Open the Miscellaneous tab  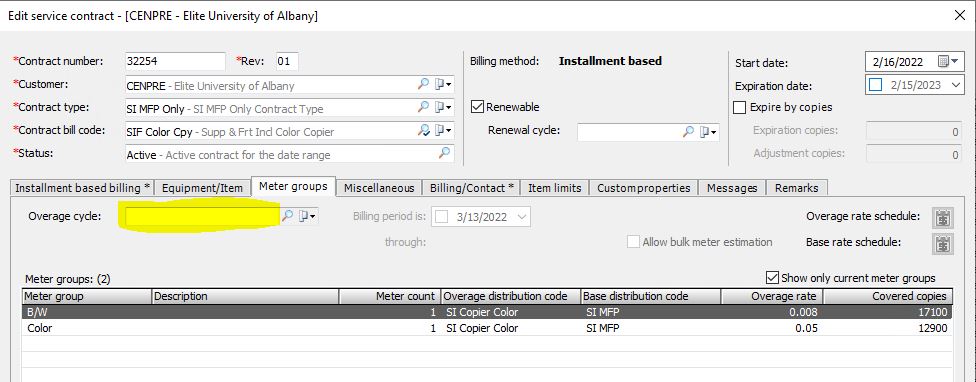pos(379,188)
